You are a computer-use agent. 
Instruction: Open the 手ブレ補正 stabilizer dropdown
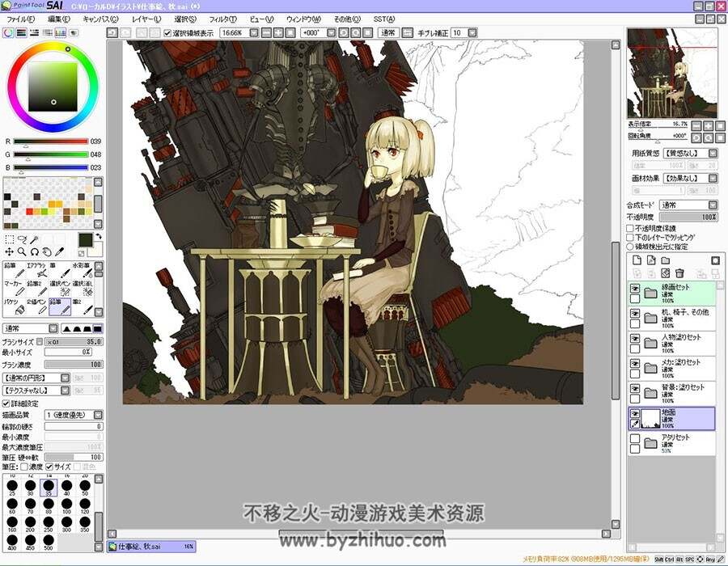[472, 33]
